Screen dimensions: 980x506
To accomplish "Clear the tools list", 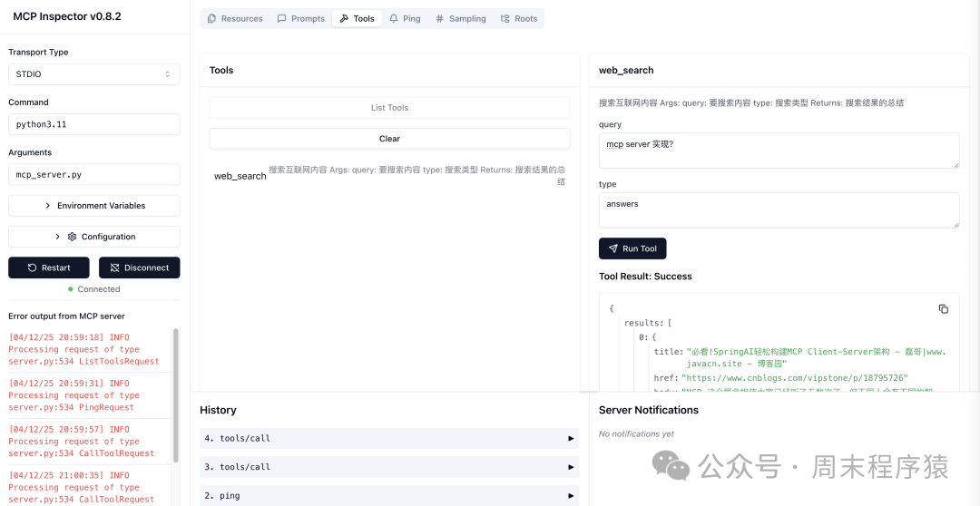I will click(x=389, y=139).
